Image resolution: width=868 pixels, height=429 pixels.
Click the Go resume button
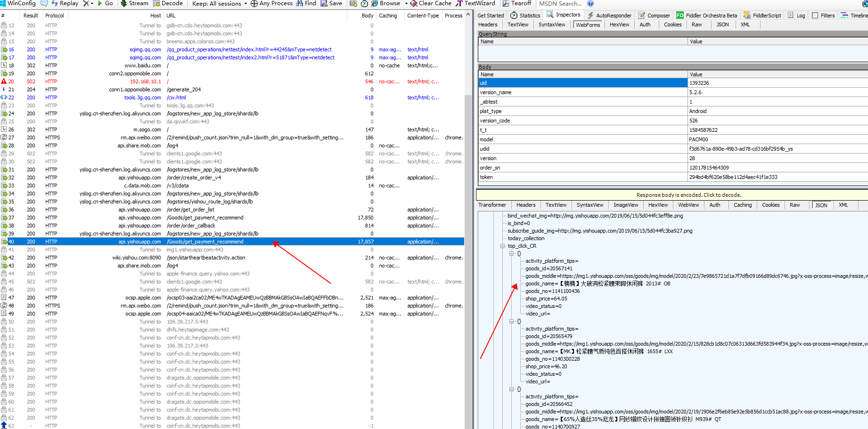pyautogui.click(x=105, y=3)
